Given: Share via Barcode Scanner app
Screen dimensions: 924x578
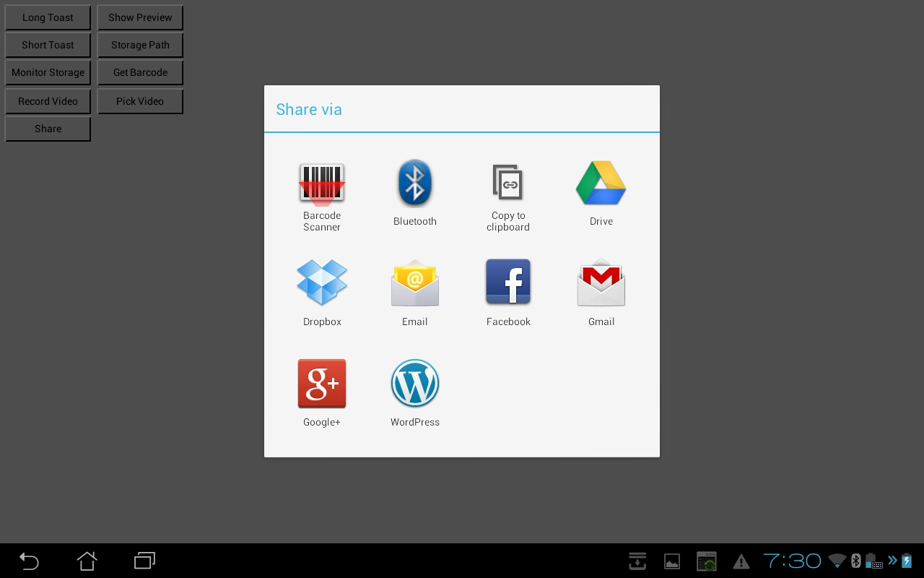Looking at the screenshot, I should (322, 197).
